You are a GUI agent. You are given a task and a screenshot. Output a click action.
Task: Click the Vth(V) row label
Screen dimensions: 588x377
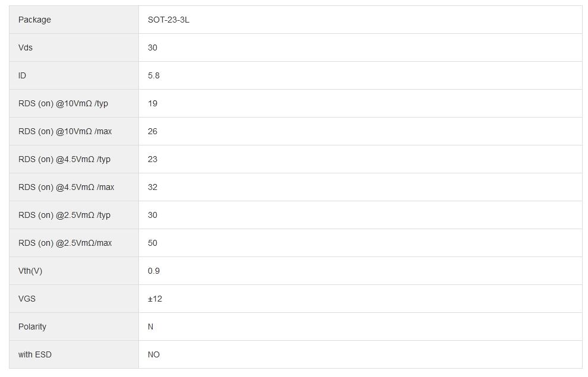[30, 271]
